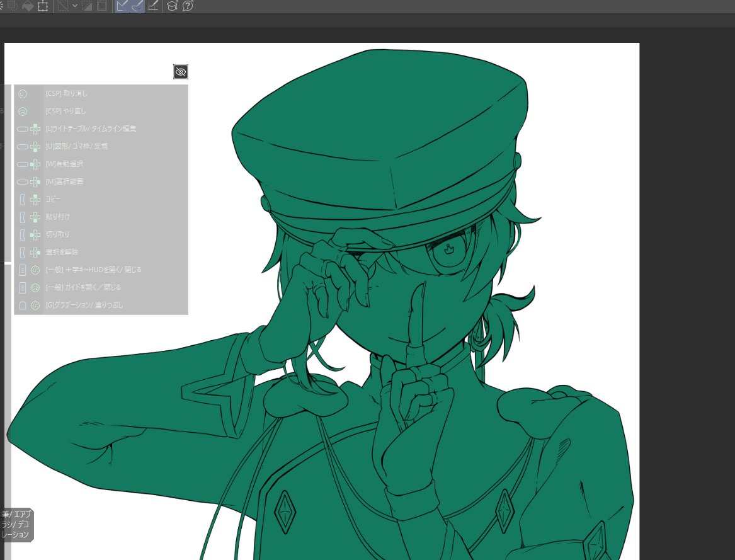Click the Scale/Rotate transform icon
This screenshot has width=735, height=560.
click(x=43, y=6)
